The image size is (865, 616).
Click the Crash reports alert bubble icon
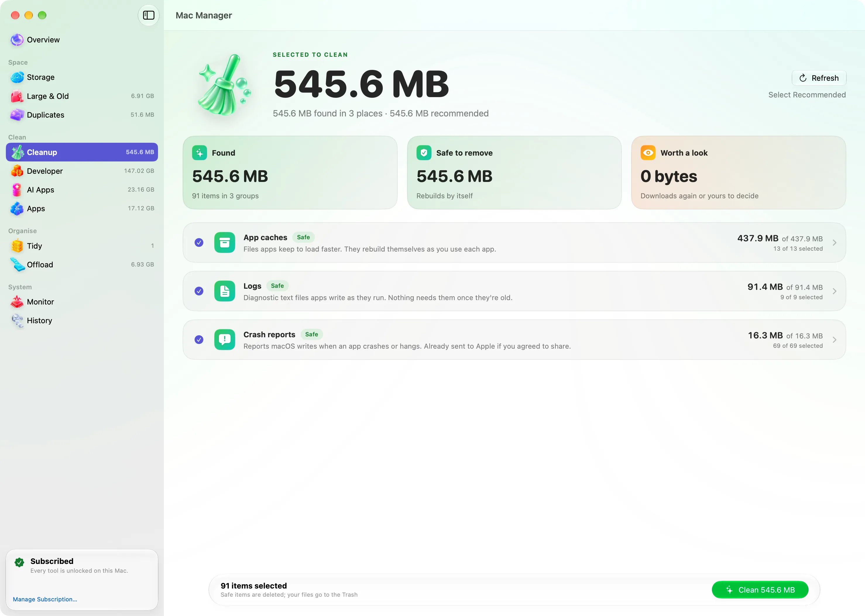pyautogui.click(x=225, y=340)
